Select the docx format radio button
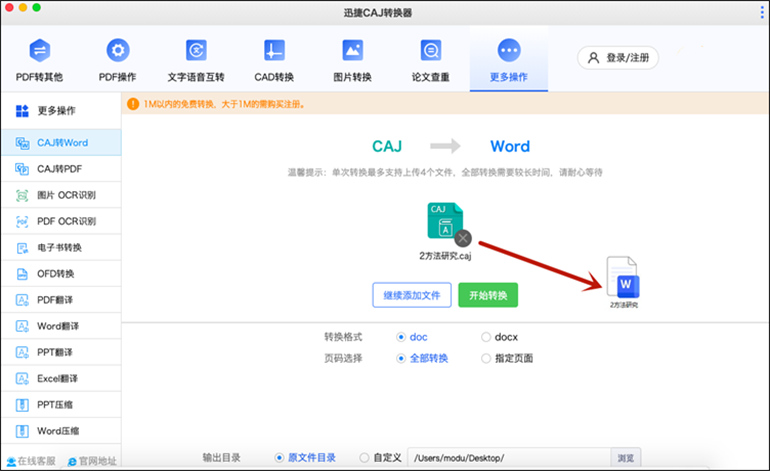Image resolution: width=770 pixels, height=471 pixels. point(486,337)
